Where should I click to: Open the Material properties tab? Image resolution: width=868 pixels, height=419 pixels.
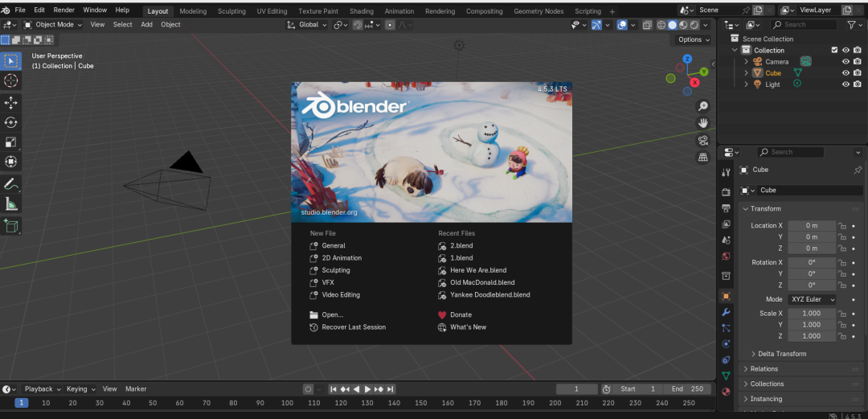tap(727, 392)
